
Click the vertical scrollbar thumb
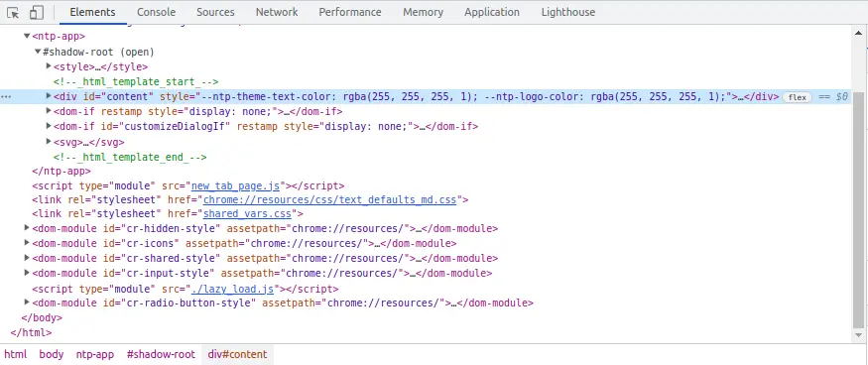click(859, 210)
